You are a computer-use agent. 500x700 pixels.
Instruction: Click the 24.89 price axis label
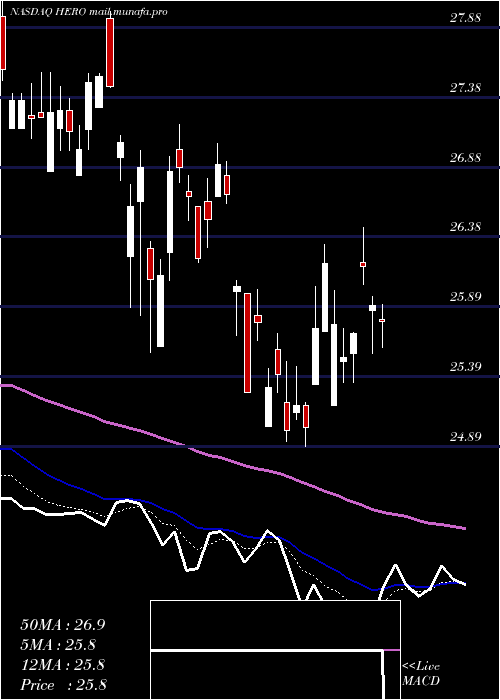(x=465, y=437)
